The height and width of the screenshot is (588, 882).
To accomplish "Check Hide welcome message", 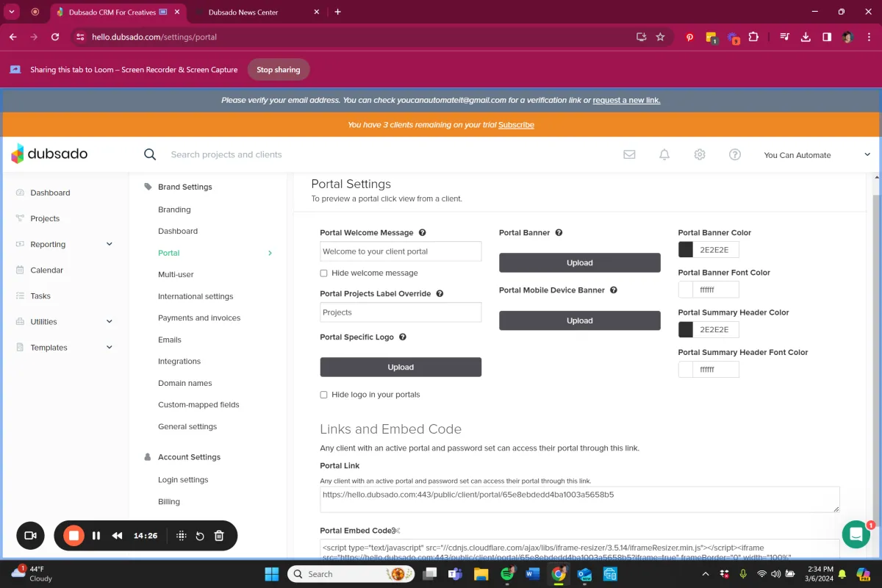I will click(x=323, y=273).
